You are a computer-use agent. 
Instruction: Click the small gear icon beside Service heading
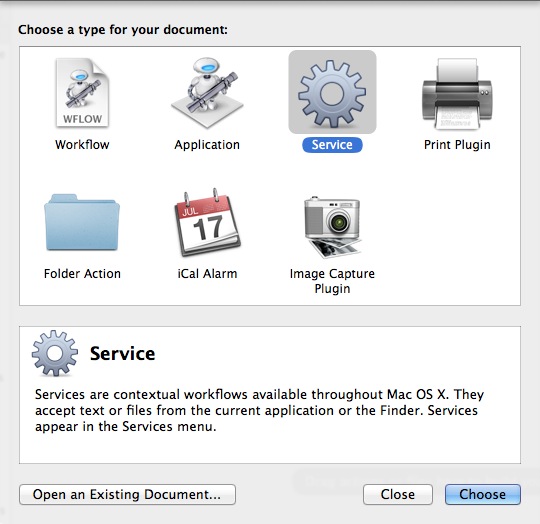[x=55, y=353]
